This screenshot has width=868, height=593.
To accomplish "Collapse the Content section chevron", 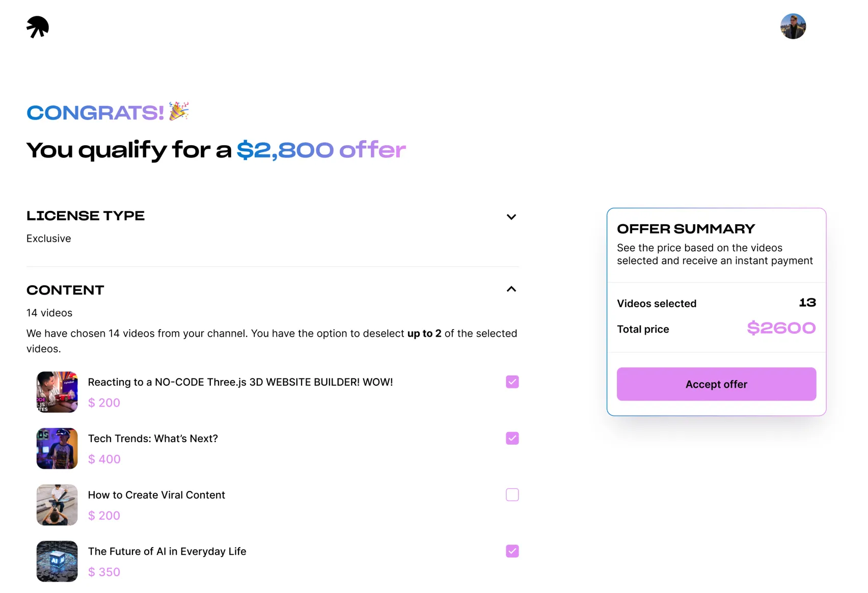I will tap(511, 289).
